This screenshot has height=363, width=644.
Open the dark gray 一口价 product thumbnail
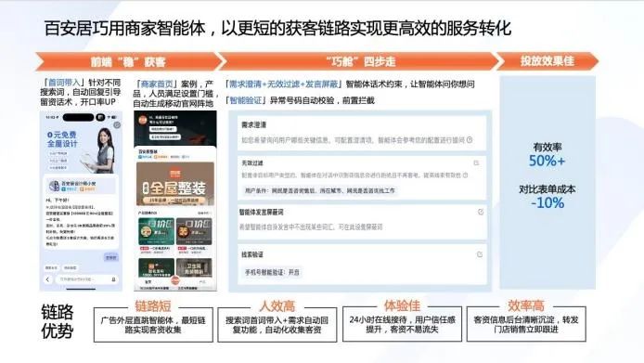click(x=194, y=231)
